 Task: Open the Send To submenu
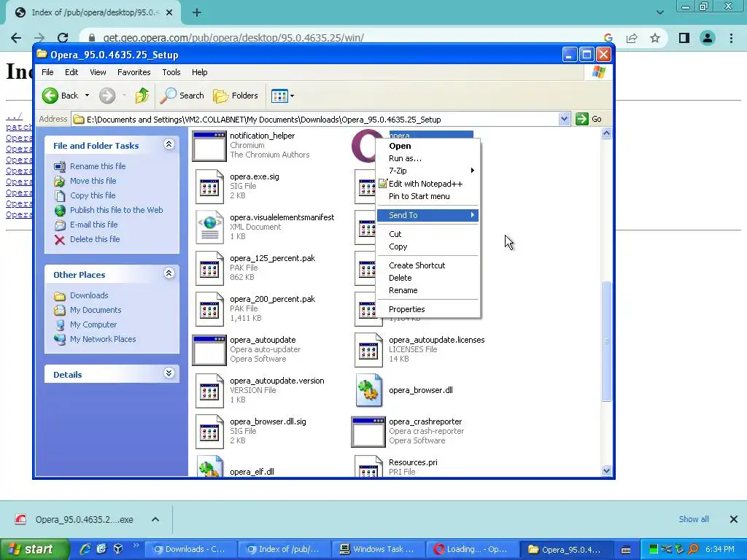pyautogui.click(x=427, y=215)
